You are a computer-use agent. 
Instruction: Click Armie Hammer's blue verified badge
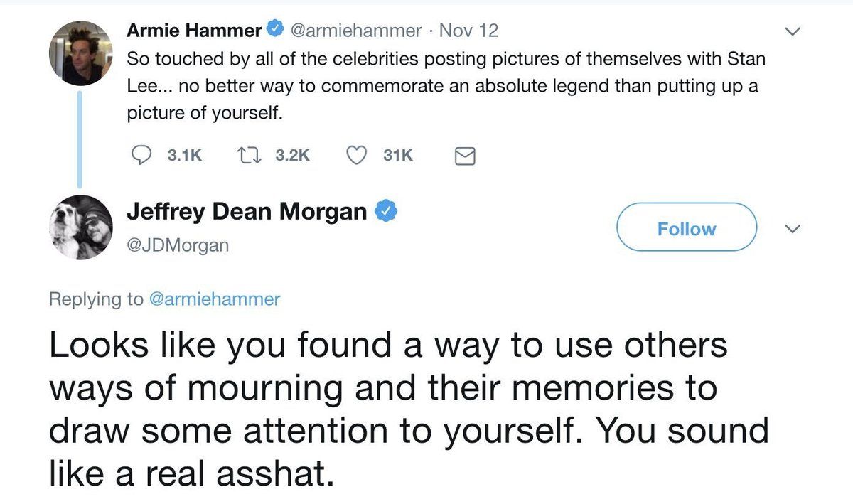click(274, 31)
